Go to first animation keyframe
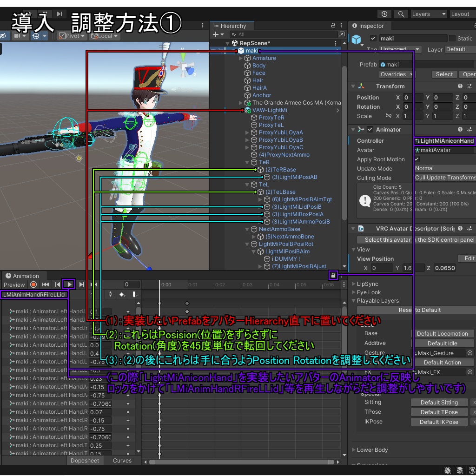476x476 pixels. tap(46, 285)
